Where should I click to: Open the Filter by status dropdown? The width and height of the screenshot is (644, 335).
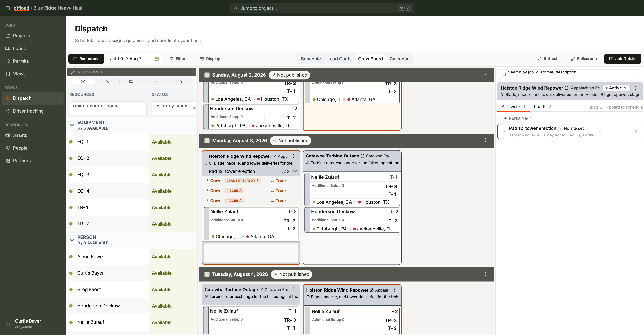click(x=174, y=108)
